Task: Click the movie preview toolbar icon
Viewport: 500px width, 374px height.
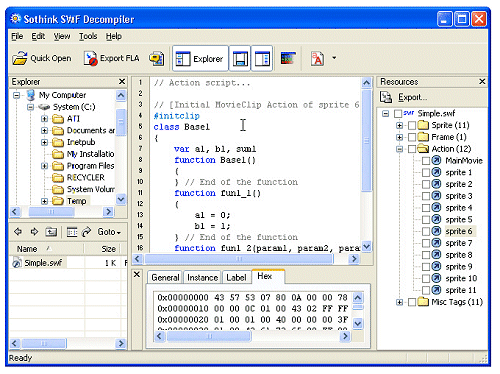Action: click(288, 58)
